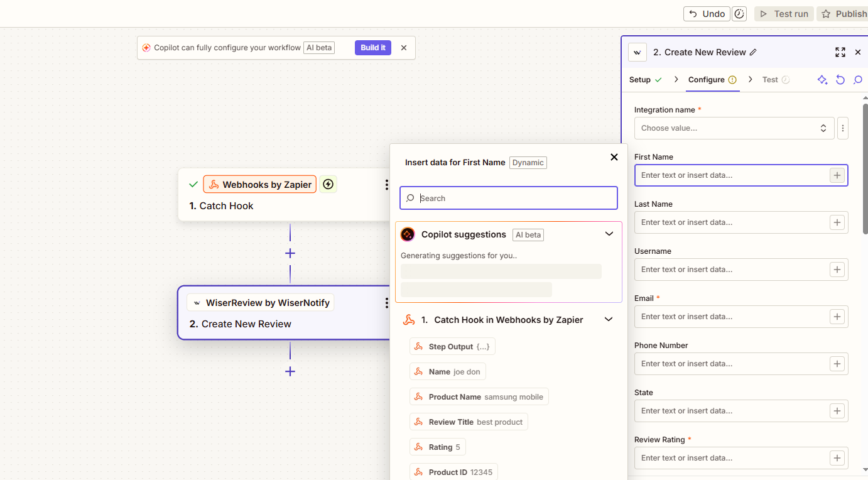868x480 pixels.
Task: Add a step below Create New Review
Action: [290, 371]
